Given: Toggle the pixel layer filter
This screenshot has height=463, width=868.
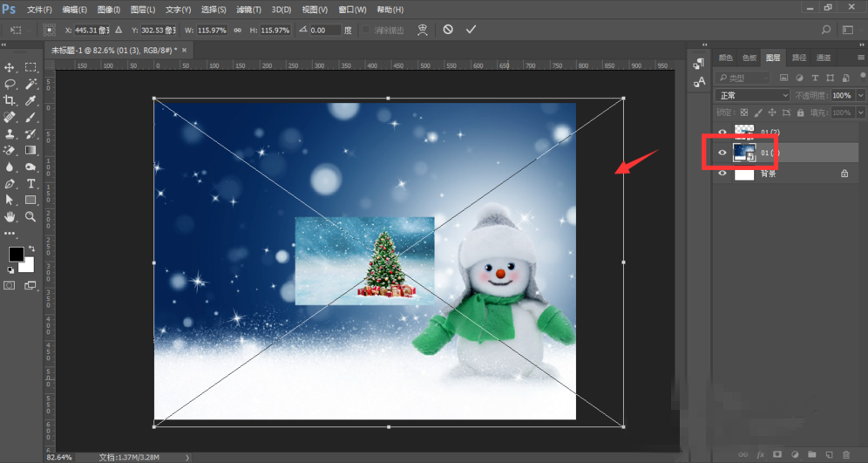Looking at the screenshot, I should point(783,78).
